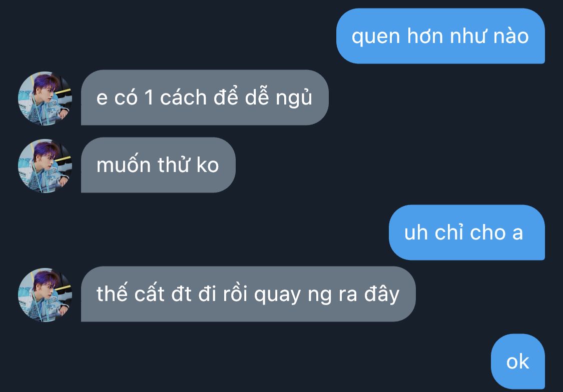This screenshot has width=563, height=392.
Task: Select "thế cất đt đi rồi quay ng ra đây" bubble
Action: [x=248, y=294]
